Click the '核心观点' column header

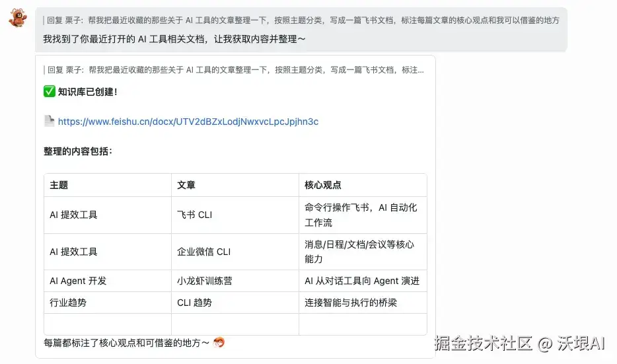point(363,185)
